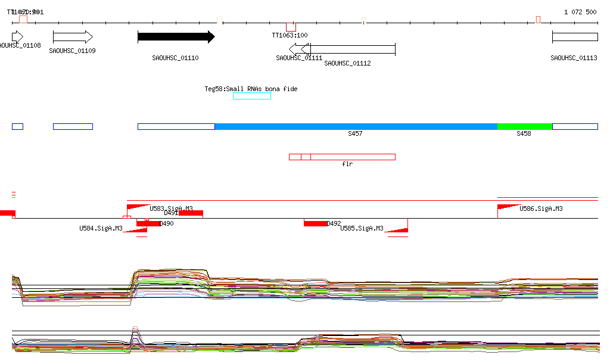Click the blue S457 segment bar
Image resolution: width=610 pixels, height=364 pixels.
click(x=356, y=126)
